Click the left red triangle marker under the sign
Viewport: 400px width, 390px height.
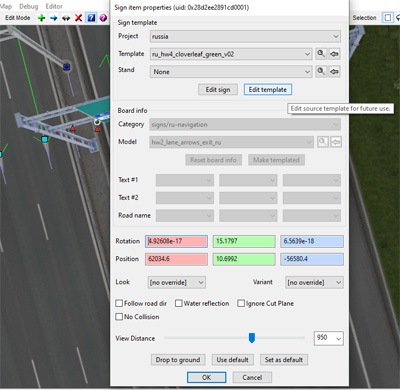click(x=72, y=128)
